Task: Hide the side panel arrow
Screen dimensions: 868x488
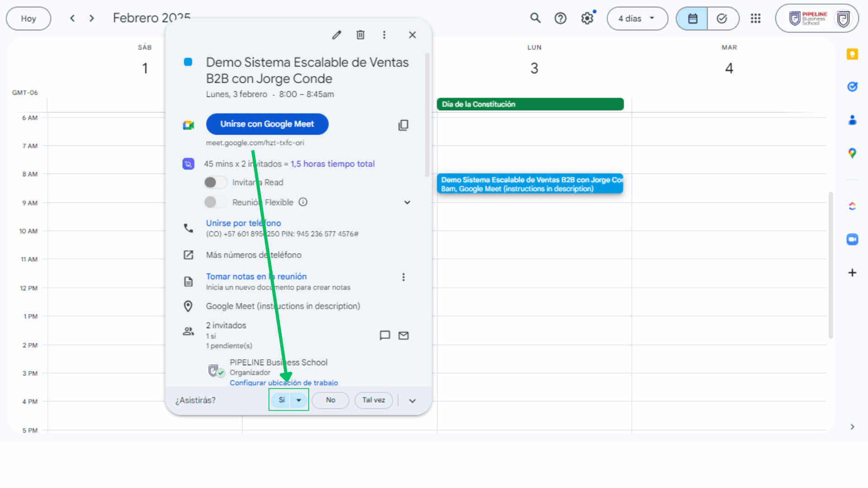Action: [852, 427]
